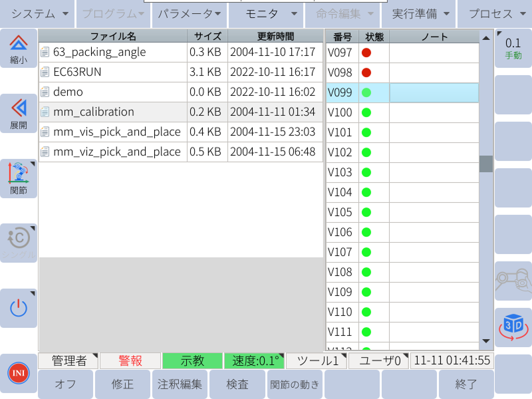This screenshot has height=399, width=532.
Task: Sort by サイズ column header
Action: pyautogui.click(x=207, y=36)
